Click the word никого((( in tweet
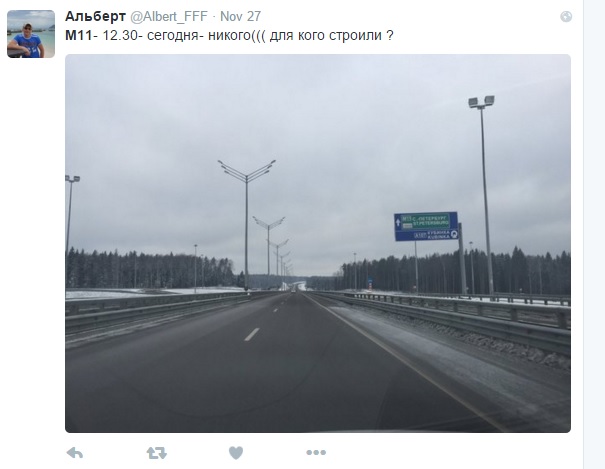Image resolution: width=605 pixels, height=469 pixels. coord(237,35)
